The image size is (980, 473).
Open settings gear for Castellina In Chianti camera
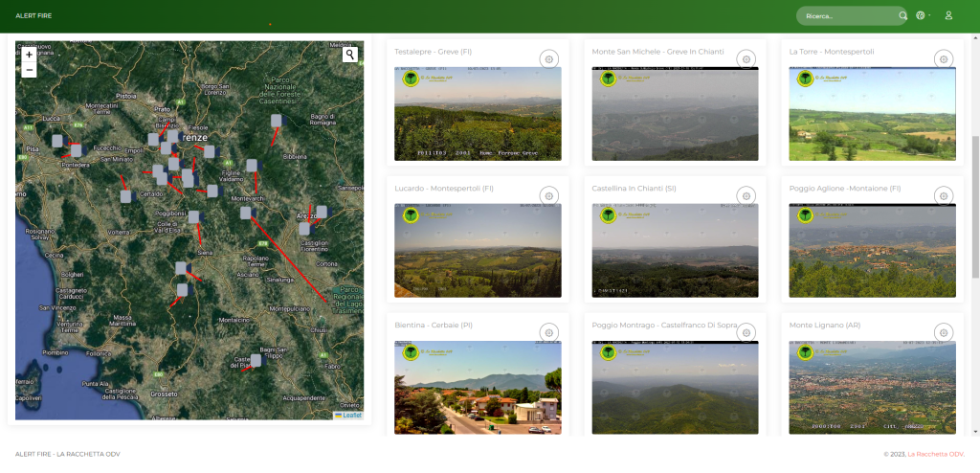point(746,196)
